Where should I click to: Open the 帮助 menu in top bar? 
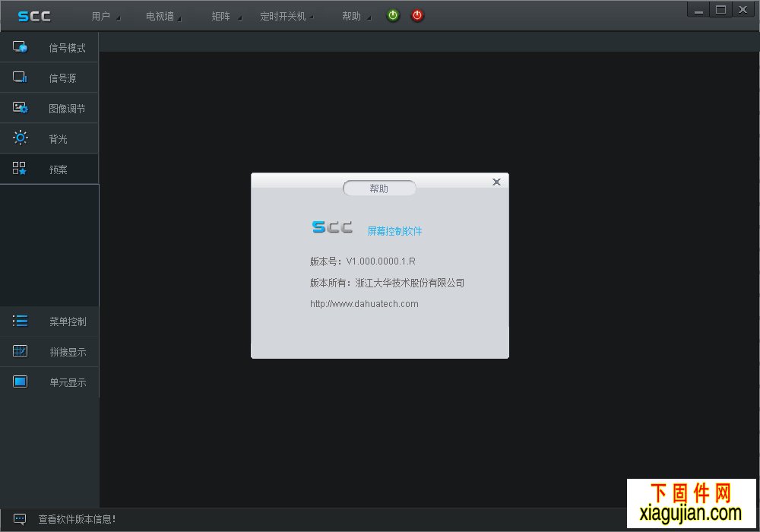[x=351, y=17]
